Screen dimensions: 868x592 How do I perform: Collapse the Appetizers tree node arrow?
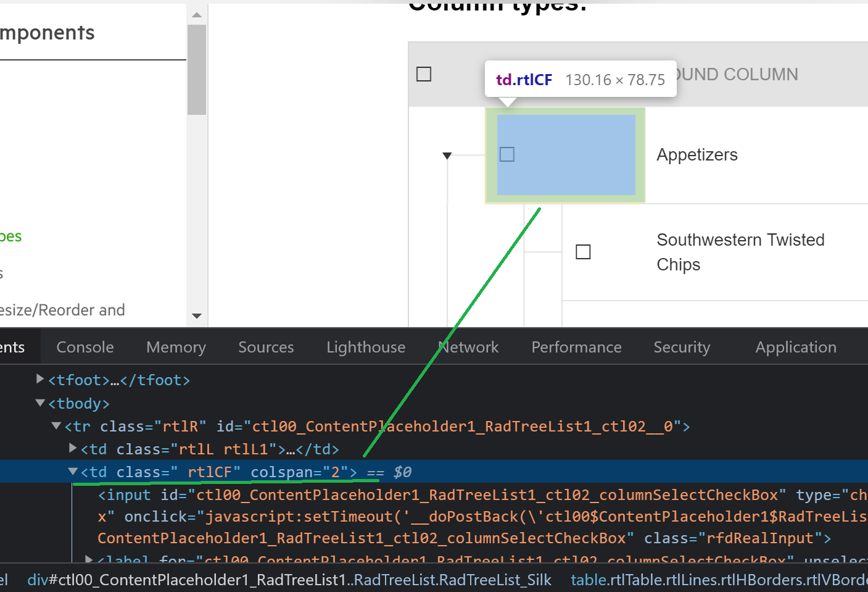447,156
